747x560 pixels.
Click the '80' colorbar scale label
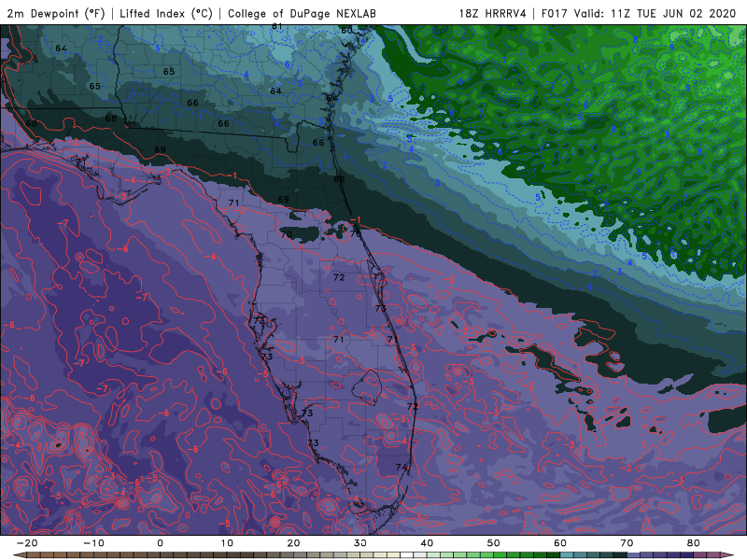tap(694, 543)
